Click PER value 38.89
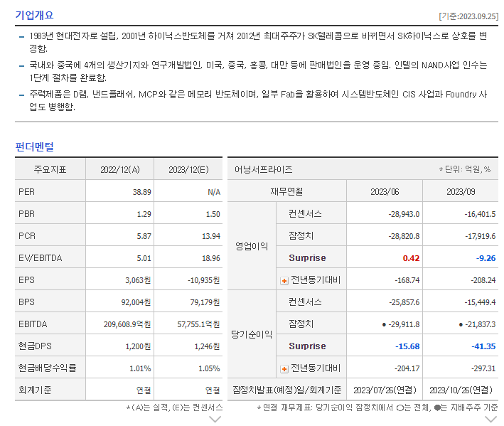 pos(141,192)
